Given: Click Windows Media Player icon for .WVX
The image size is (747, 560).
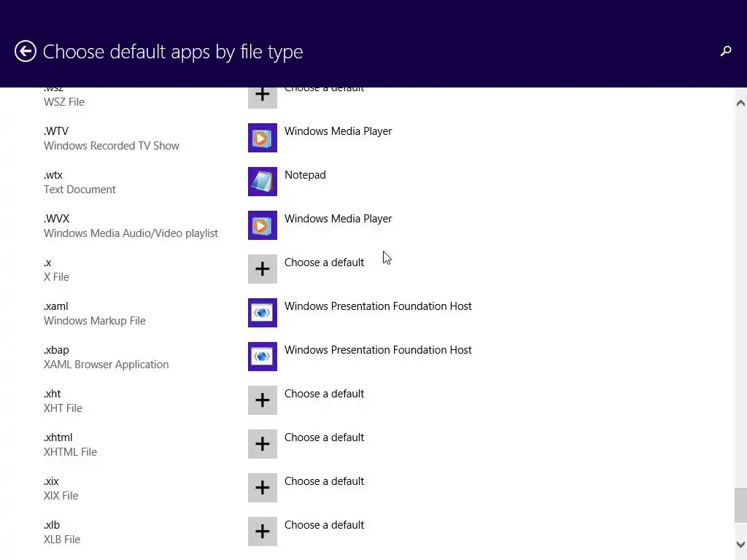Looking at the screenshot, I should pos(263,225).
